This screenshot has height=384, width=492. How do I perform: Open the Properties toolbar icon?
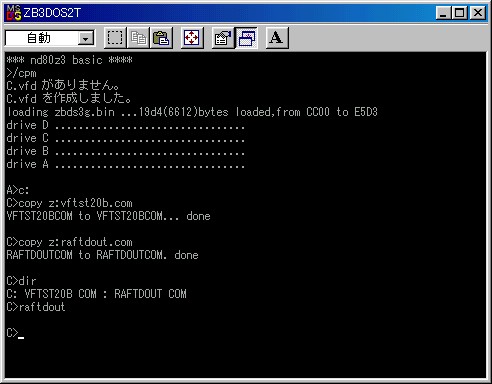tap(223, 38)
